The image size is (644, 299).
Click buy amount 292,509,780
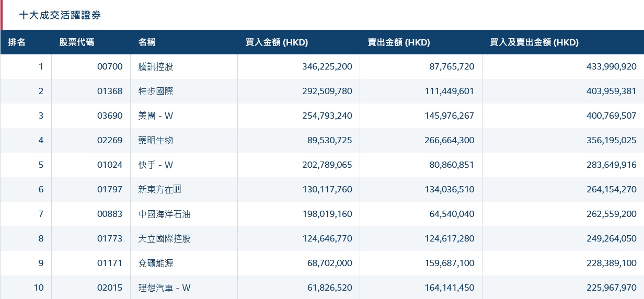tap(327, 91)
